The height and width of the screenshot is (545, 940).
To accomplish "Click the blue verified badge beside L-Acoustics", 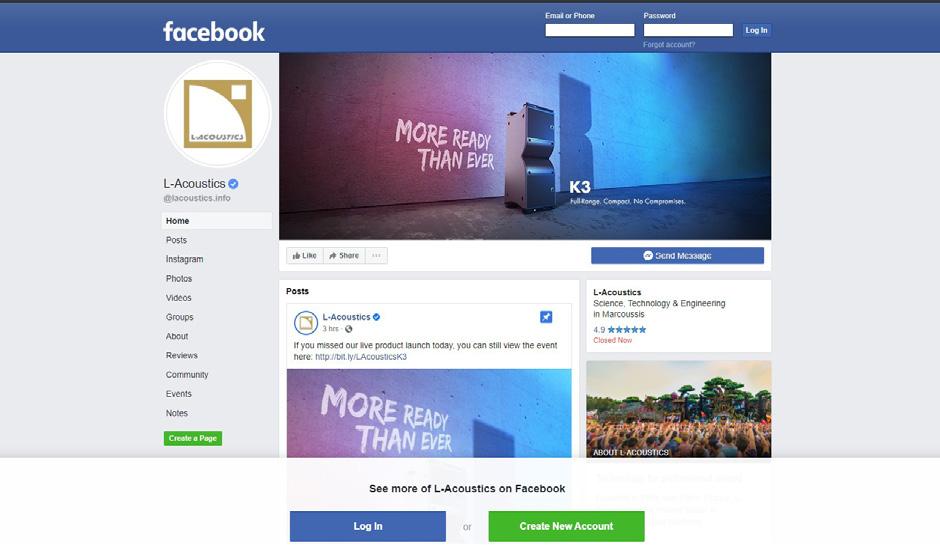I will [x=233, y=184].
